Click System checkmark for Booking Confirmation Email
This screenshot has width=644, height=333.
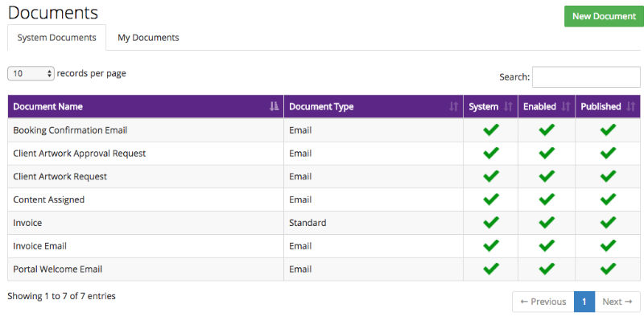tap(490, 130)
